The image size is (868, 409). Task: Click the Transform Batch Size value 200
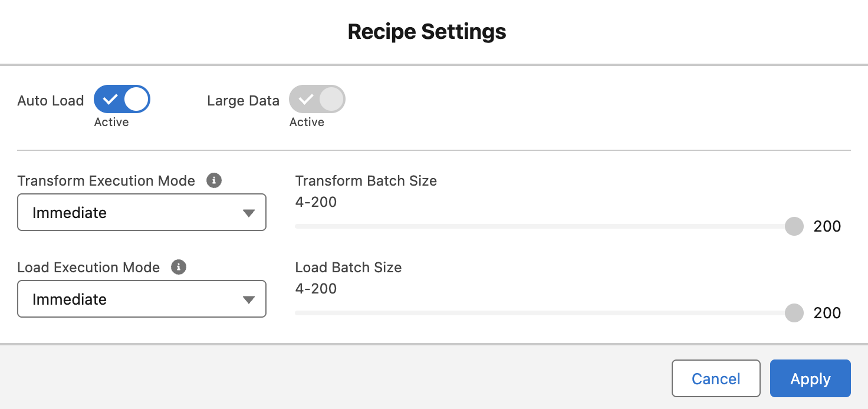(x=827, y=226)
